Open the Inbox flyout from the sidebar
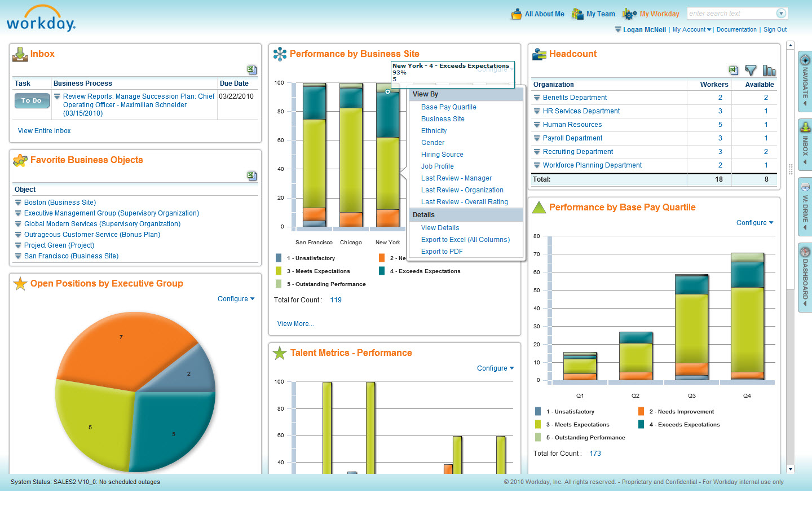 805,144
